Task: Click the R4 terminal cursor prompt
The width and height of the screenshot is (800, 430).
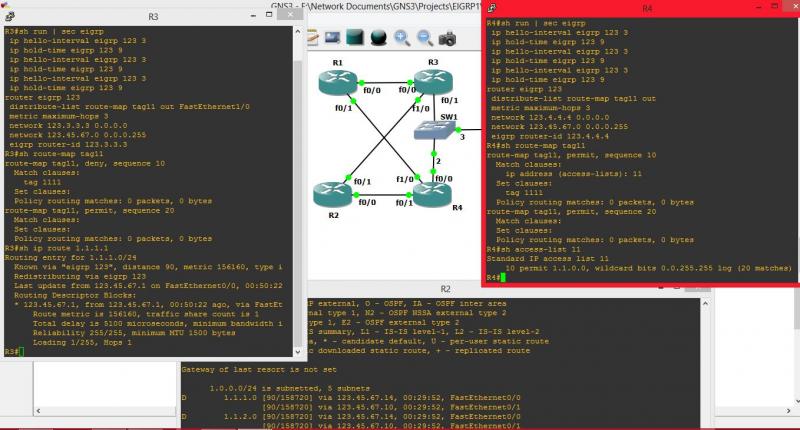Action: [503, 277]
